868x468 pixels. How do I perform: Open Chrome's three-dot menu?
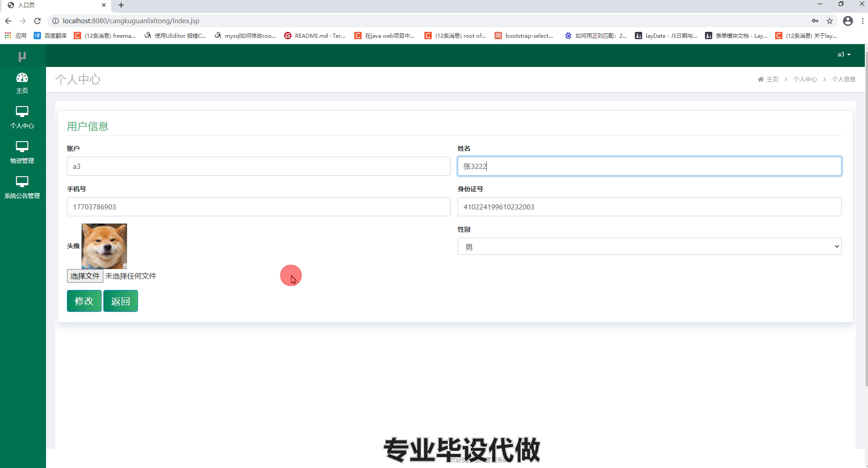click(x=863, y=21)
